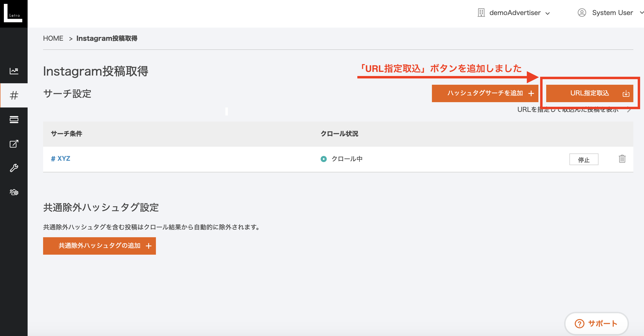The image size is (644, 336).
Task: Select the hashtag sidebar icon
Action: [14, 95]
